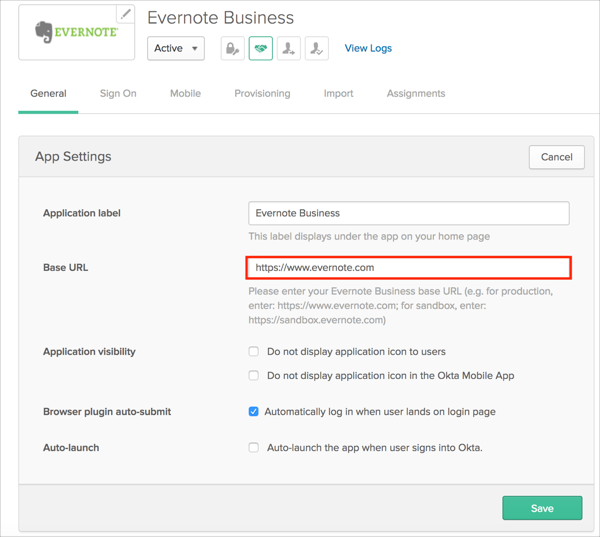Open View Logs link
The height and width of the screenshot is (537, 600).
point(368,48)
